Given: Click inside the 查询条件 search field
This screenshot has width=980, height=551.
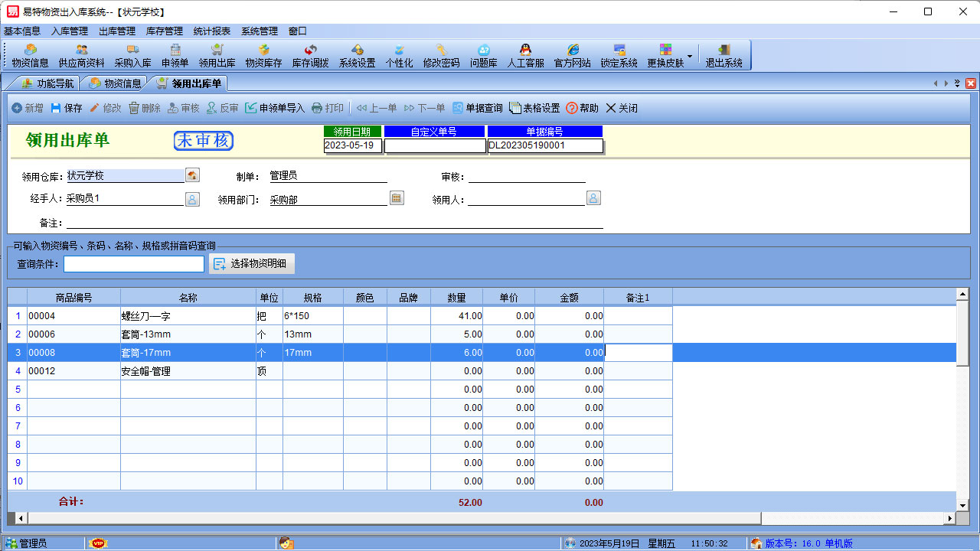Looking at the screenshot, I should (x=134, y=264).
